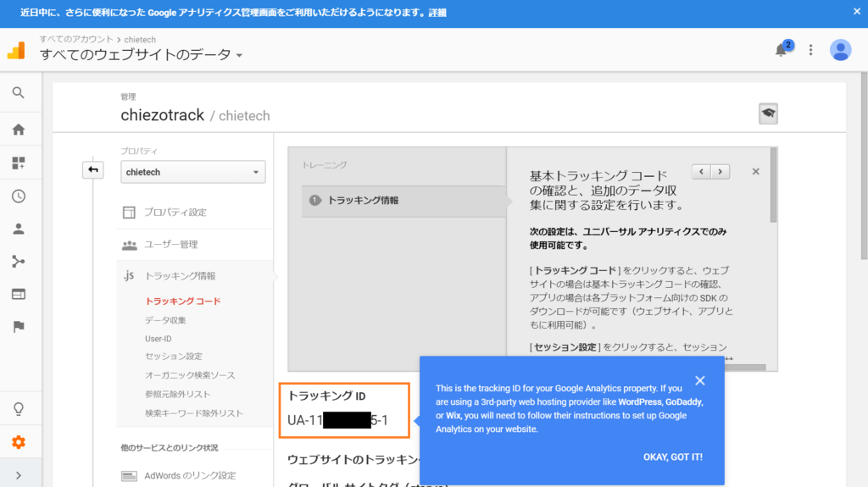Click the ユーザー管理 people icon

click(x=130, y=245)
